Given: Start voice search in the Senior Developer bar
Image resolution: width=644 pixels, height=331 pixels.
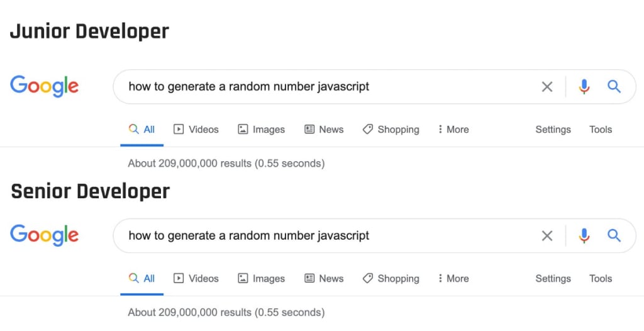Looking at the screenshot, I should click(x=584, y=236).
